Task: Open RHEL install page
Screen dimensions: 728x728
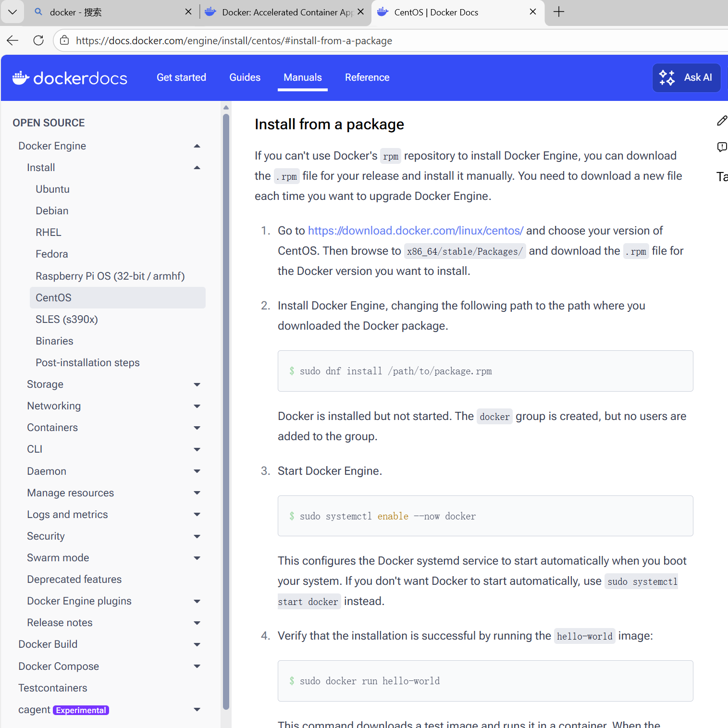Action: 49,233
